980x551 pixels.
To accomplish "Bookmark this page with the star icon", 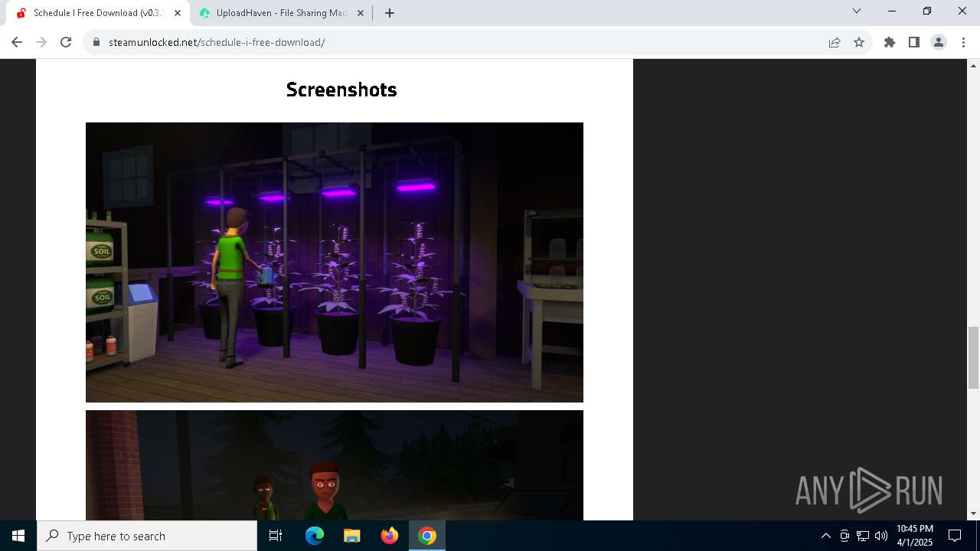I will click(x=859, y=42).
